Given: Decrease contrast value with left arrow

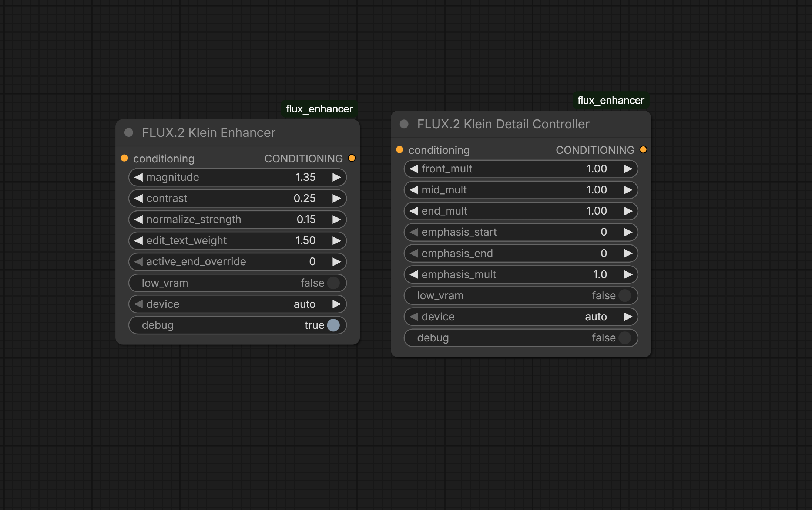Looking at the screenshot, I should click(138, 198).
